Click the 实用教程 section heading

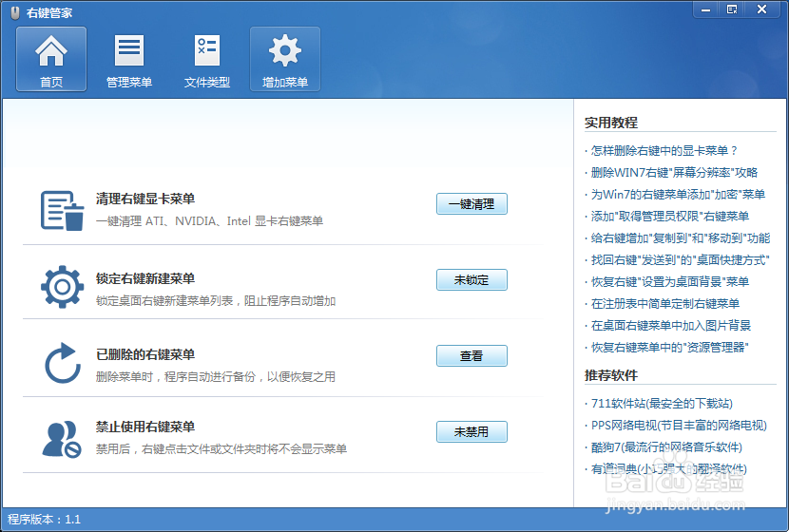point(611,123)
